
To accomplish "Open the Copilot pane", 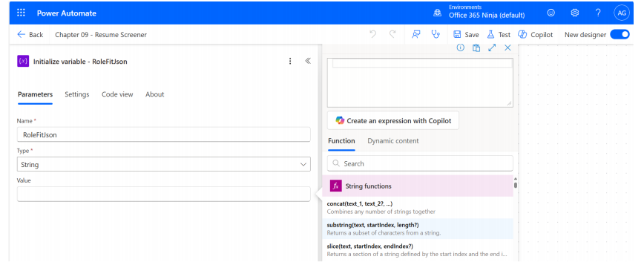I will point(536,35).
